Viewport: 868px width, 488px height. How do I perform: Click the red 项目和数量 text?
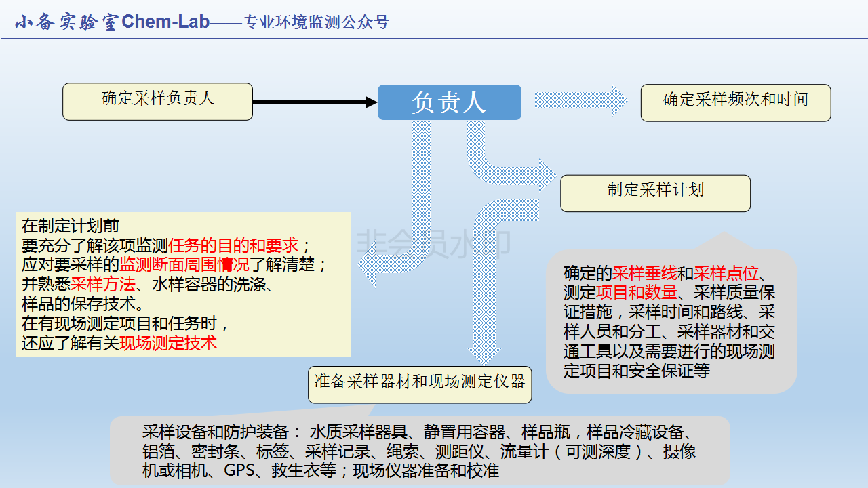tap(637, 293)
